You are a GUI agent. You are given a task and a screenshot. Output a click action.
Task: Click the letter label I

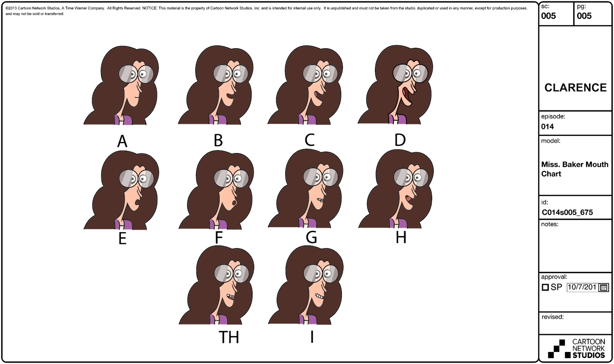(312, 337)
